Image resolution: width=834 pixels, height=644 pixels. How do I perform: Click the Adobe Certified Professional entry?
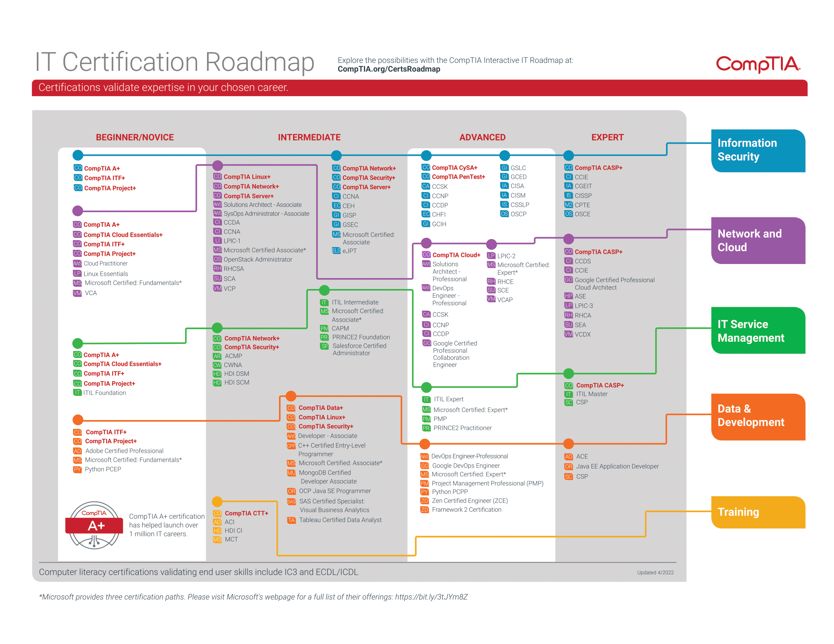124,451
